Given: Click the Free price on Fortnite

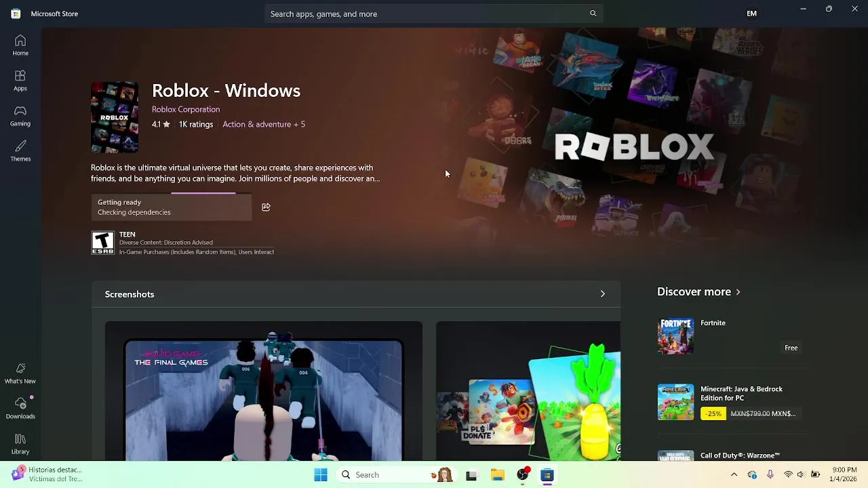Looking at the screenshot, I should tap(791, 348).
